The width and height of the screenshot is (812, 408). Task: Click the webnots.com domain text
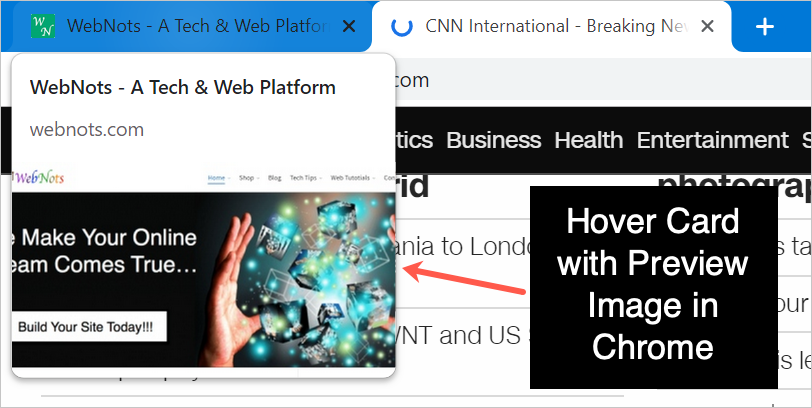tap(86, 129)
